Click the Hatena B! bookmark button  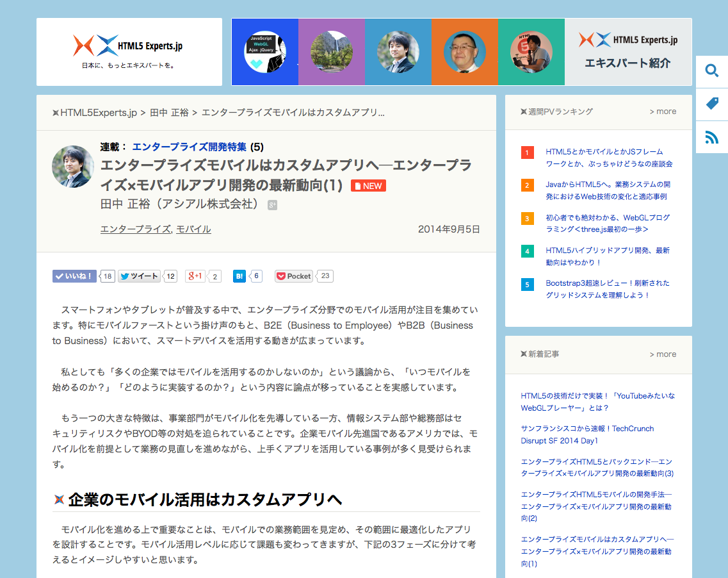[239, 276]
